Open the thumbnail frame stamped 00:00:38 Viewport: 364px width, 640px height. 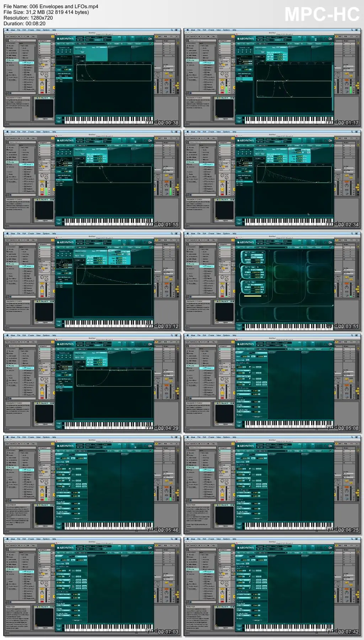[92, 78]
